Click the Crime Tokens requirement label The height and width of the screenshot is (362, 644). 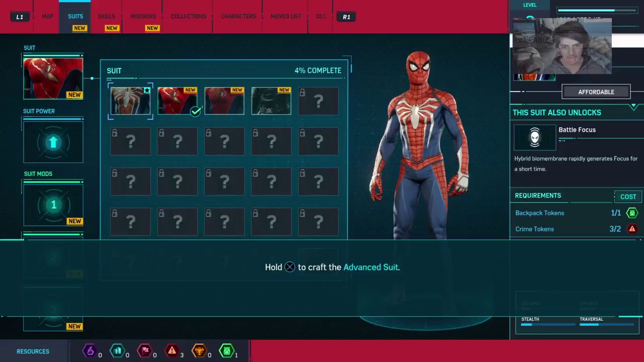(x=534, y=229)
